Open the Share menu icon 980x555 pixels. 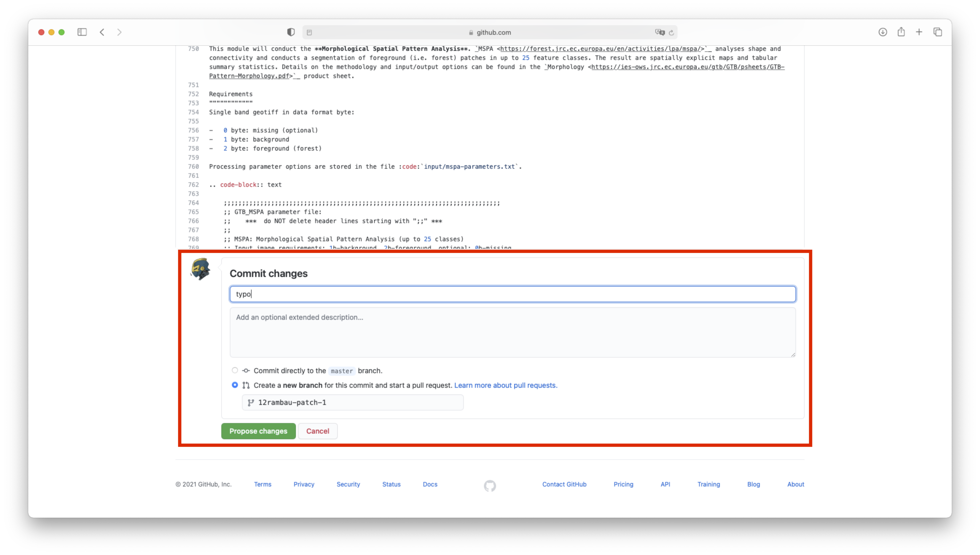[901, 32]
